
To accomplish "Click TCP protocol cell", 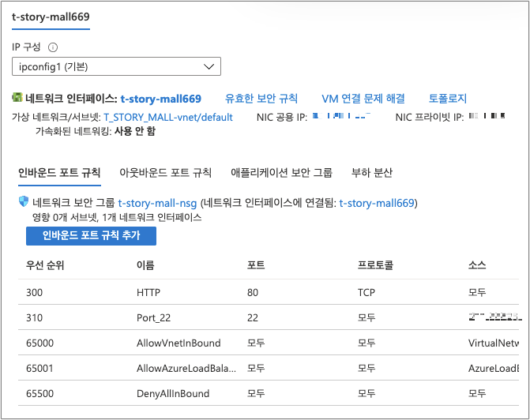I will click(x=366, y=292).
